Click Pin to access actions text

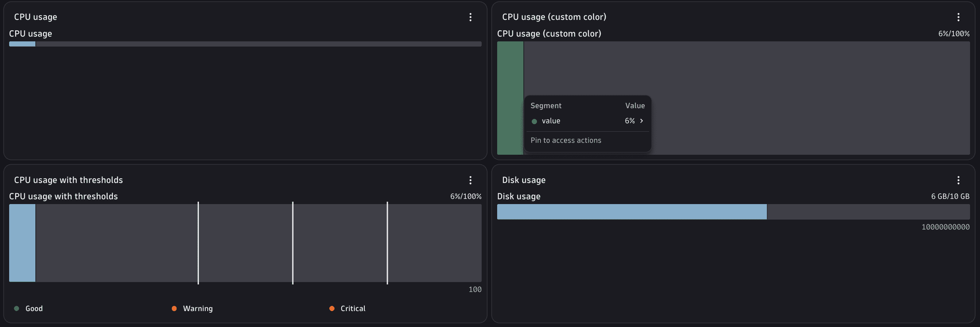click(x=566, y=140)
